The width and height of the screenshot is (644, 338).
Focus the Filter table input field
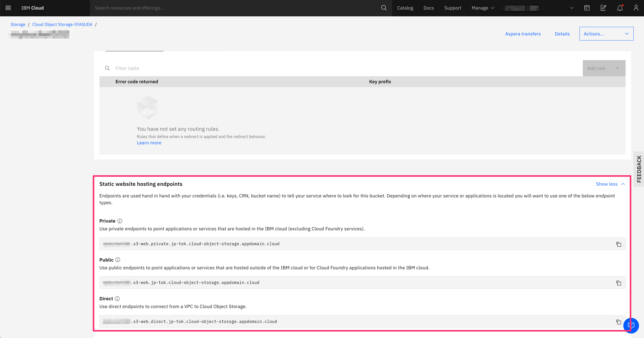[x=347, y=68]
